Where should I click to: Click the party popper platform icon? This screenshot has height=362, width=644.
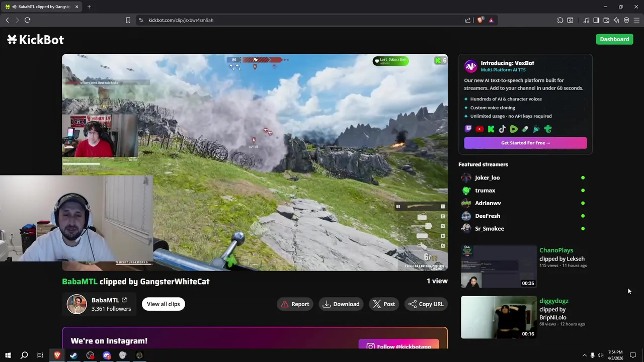tap(536, 129)
